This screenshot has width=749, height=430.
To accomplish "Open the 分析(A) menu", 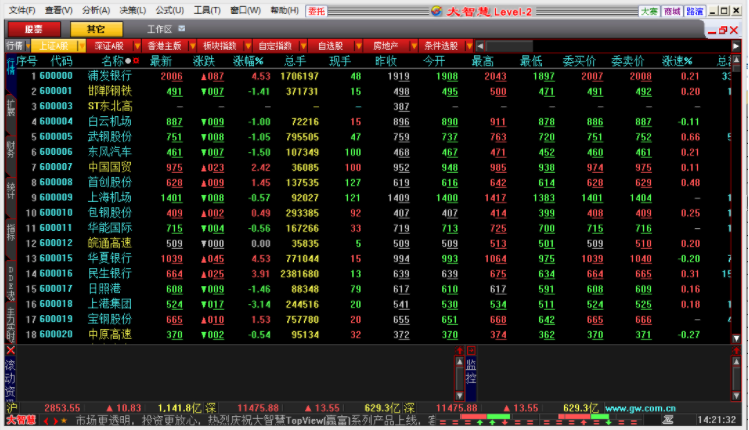I will pyautogui.click(x=96, y=11).
